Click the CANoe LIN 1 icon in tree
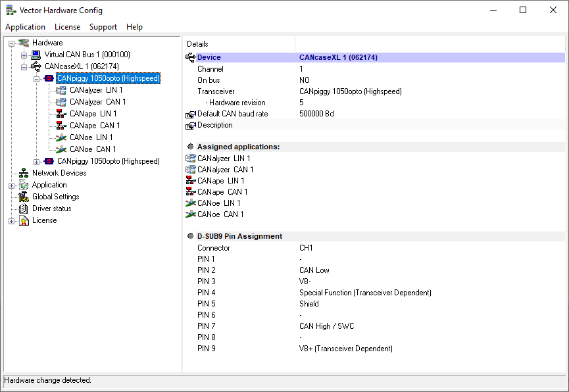Image resolution: width=569 pixels, height=392 pixels. click(61, 137)
